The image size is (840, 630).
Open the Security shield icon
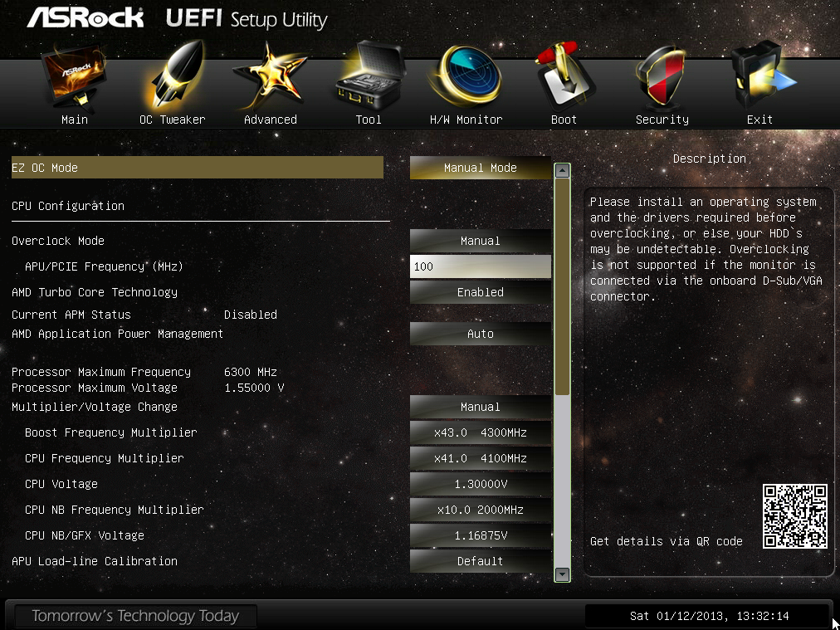click(661, 77)
